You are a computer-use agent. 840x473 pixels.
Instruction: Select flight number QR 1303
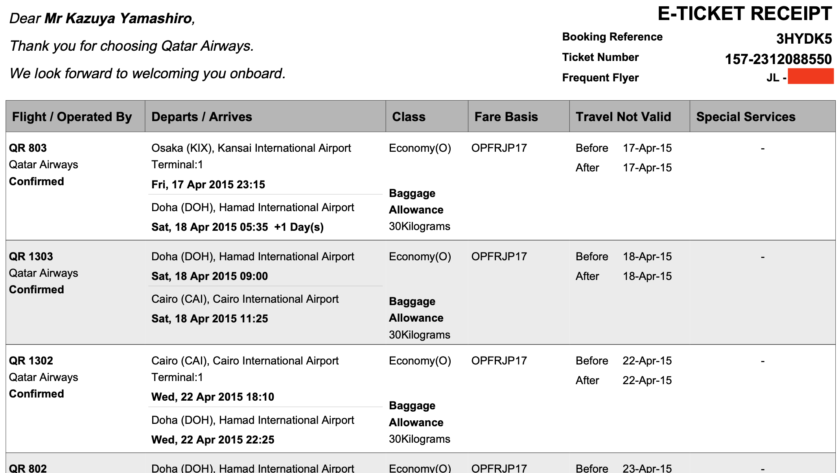tap(31, 256)
